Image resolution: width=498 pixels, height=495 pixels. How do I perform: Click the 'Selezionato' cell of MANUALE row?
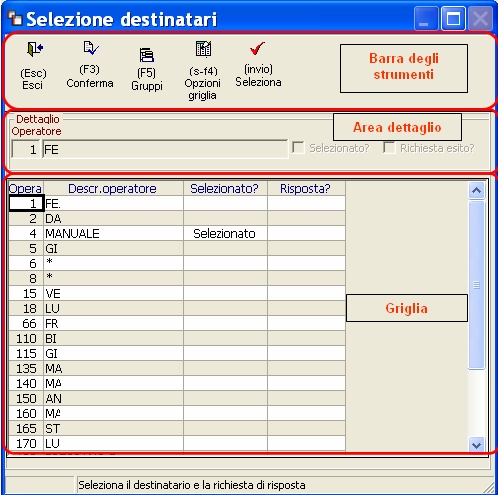pos(225,233)
